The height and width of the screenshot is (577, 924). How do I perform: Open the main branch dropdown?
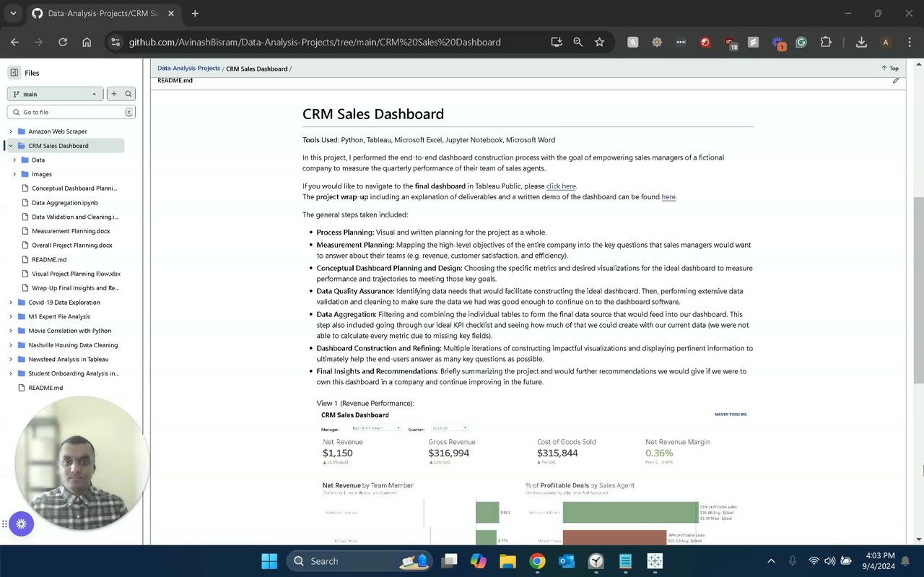click(x=56, y=94)
